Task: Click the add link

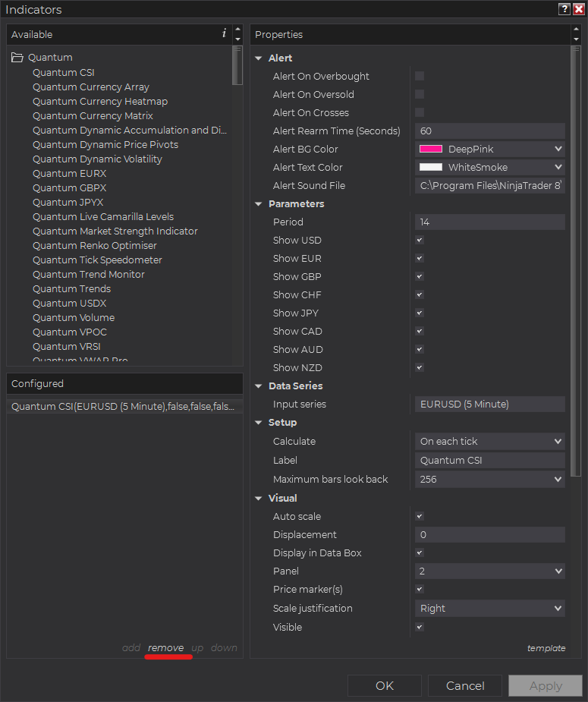Action: pos(131,648)
